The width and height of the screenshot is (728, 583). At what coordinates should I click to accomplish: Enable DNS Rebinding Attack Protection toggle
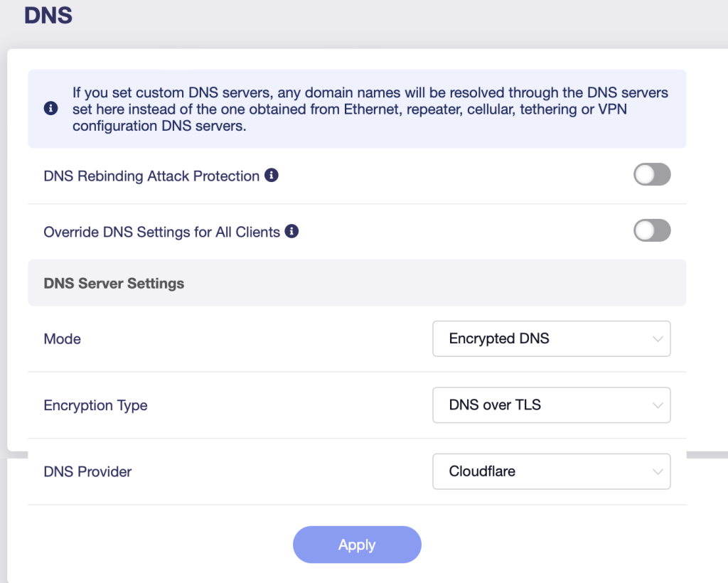(x=652, y=175)
